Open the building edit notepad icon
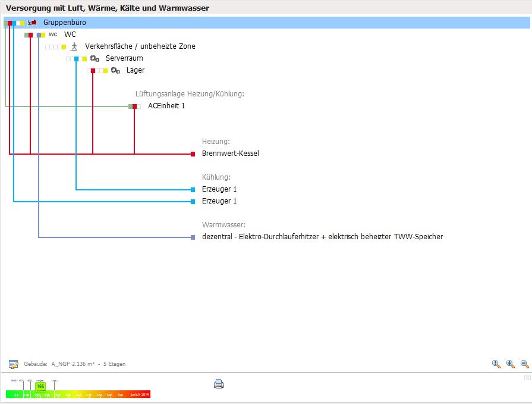This screenshot has width=532, height=404. pos(13,364)
